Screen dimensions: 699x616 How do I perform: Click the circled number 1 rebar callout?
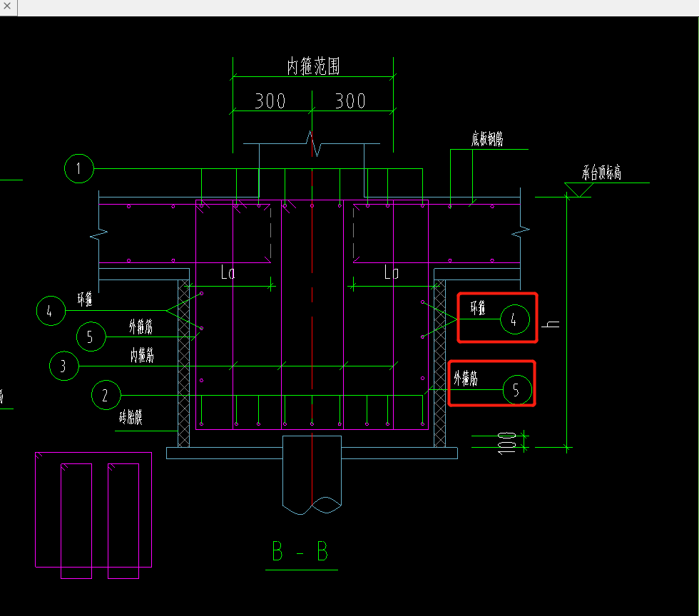coord(79,168)
